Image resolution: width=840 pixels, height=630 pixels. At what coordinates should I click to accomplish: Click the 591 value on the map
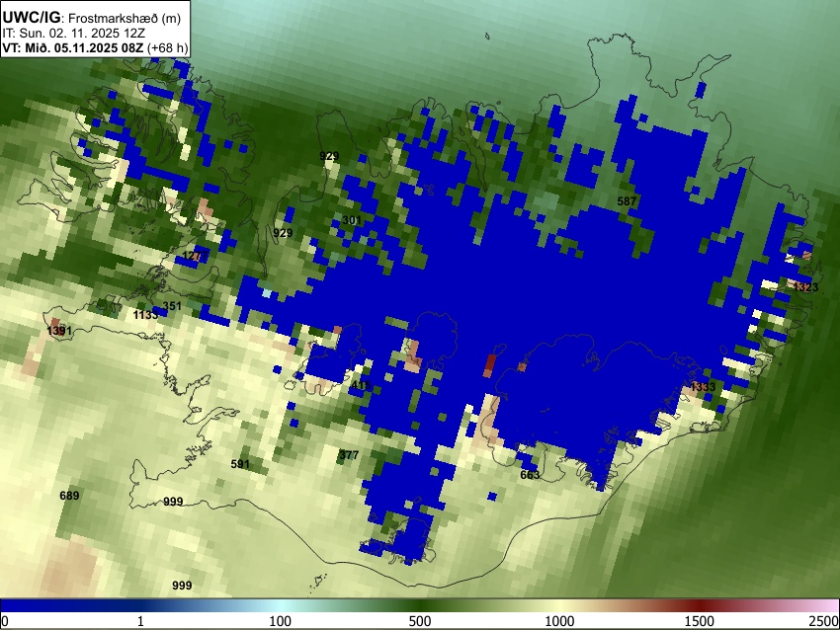pyautogui.click(x=240, y=463)
